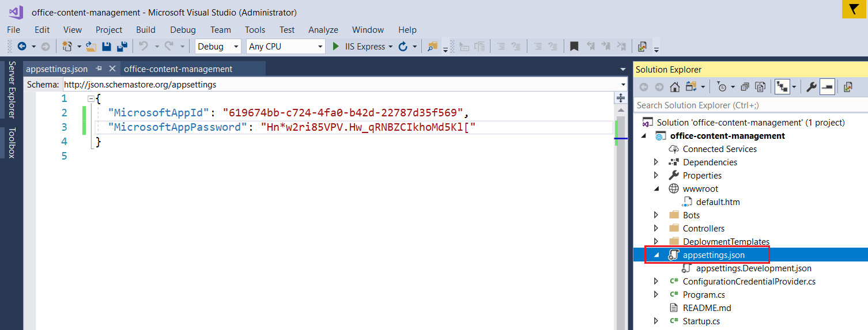868x330 pixels.
Task: Click the feedback flag icon in title bar
Action: coord(850,10)
